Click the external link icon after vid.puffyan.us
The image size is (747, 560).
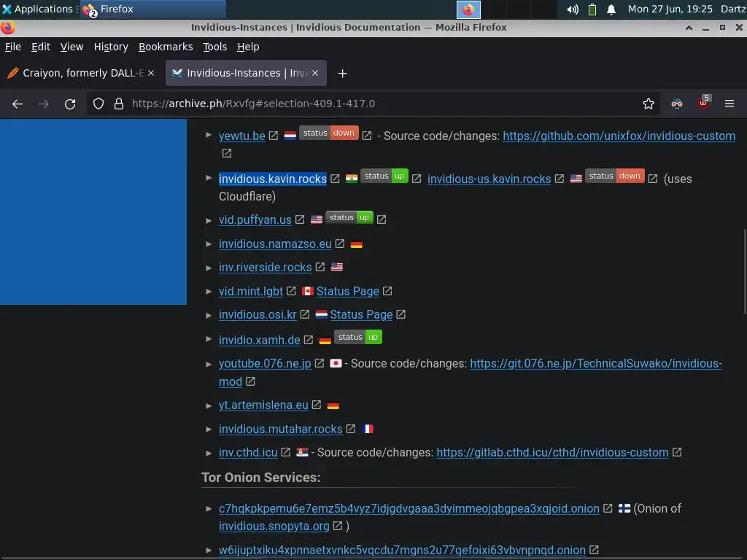click(300, 219)
